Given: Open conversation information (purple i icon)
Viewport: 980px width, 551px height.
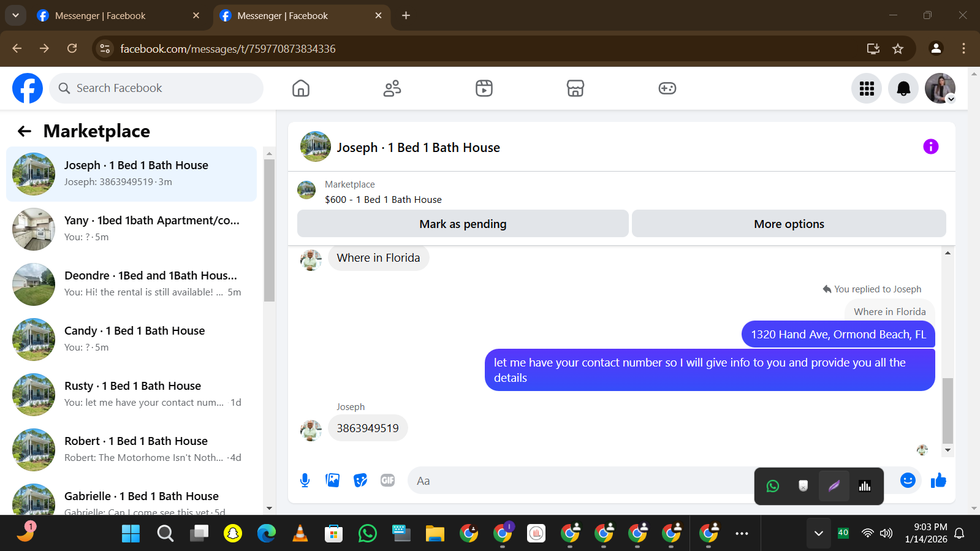Looking at the screenshot, I should pos(931,146).
